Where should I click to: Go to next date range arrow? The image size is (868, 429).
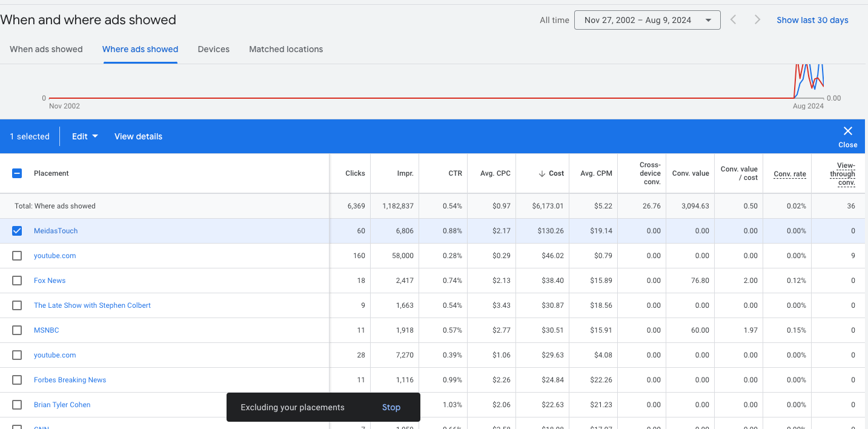[757, 20]
